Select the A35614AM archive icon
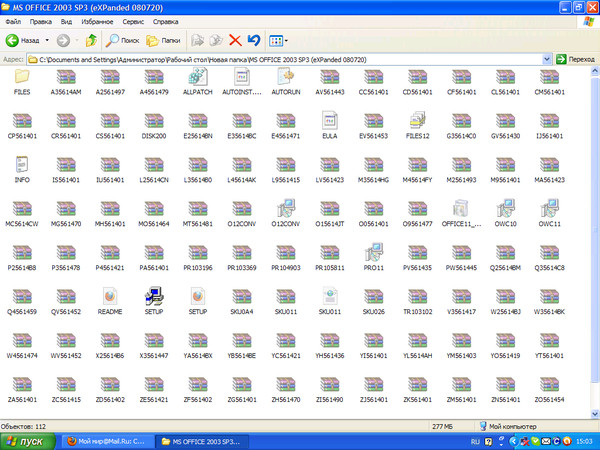The width and height of the screenshot is (600, 450). coord(66,77)
